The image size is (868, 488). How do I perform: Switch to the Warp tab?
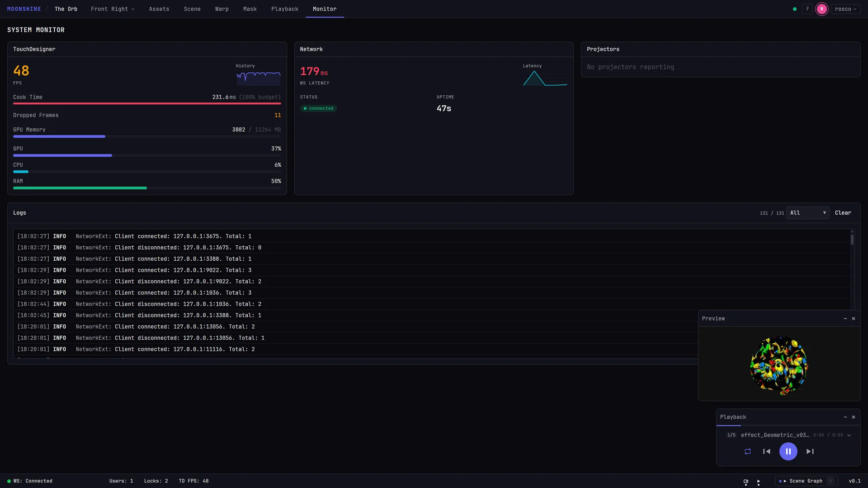pos(222,9)
